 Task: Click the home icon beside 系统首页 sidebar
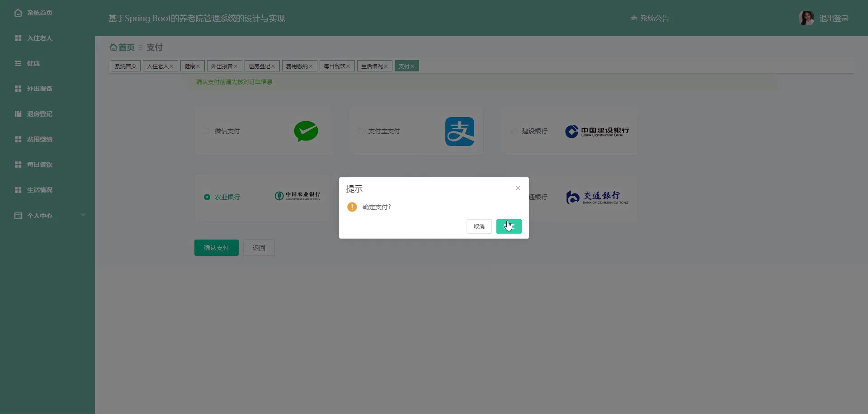[18, 13]
